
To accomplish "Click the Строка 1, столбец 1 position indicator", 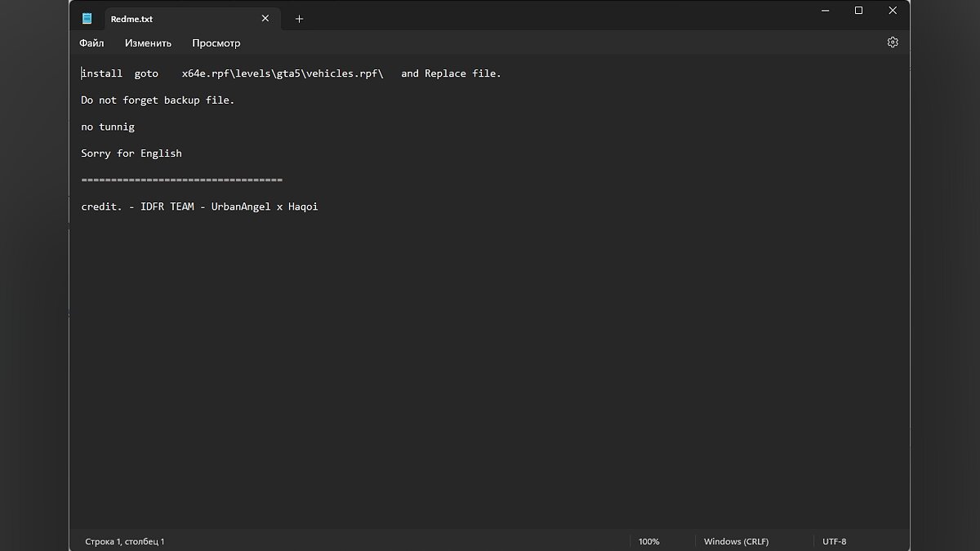I will pyautogui.click(x=124, y=541).
